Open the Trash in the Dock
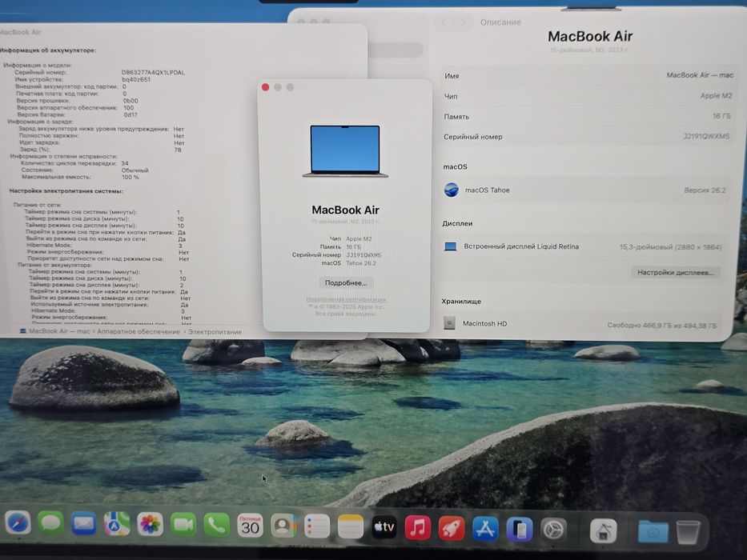The width and height of the screenshot is (747, 560). (688, 532)
